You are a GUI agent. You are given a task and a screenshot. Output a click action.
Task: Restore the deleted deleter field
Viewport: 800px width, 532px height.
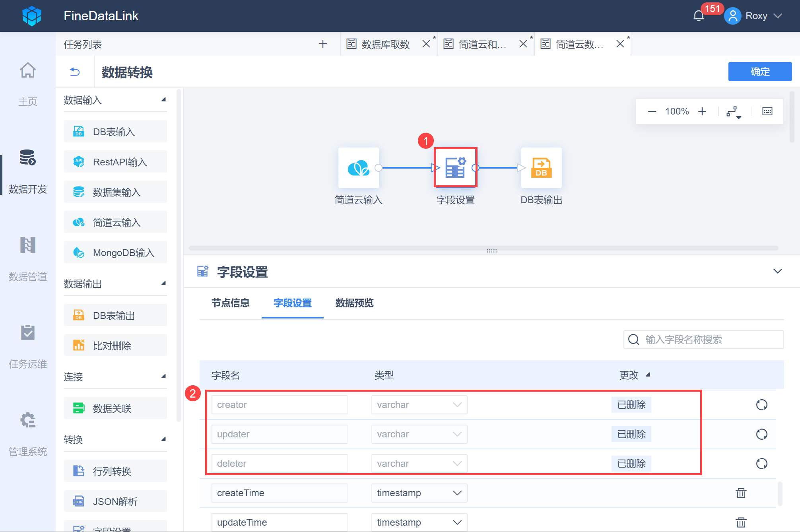(761, 464)
